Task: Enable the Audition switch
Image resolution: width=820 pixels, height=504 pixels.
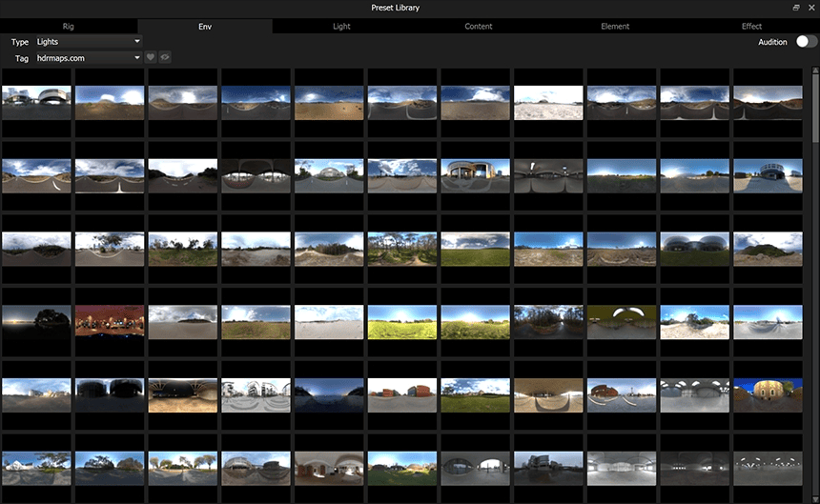Action: tap(807, 42)
